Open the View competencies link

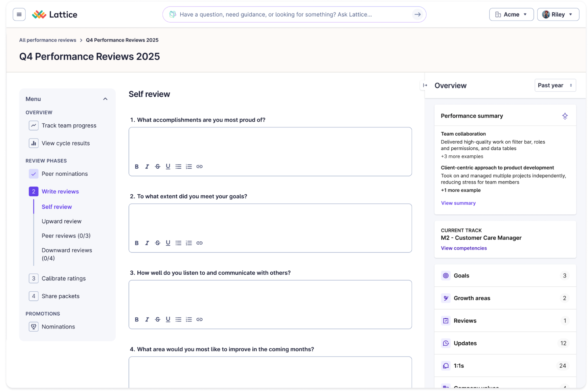[x=463, y=248]
